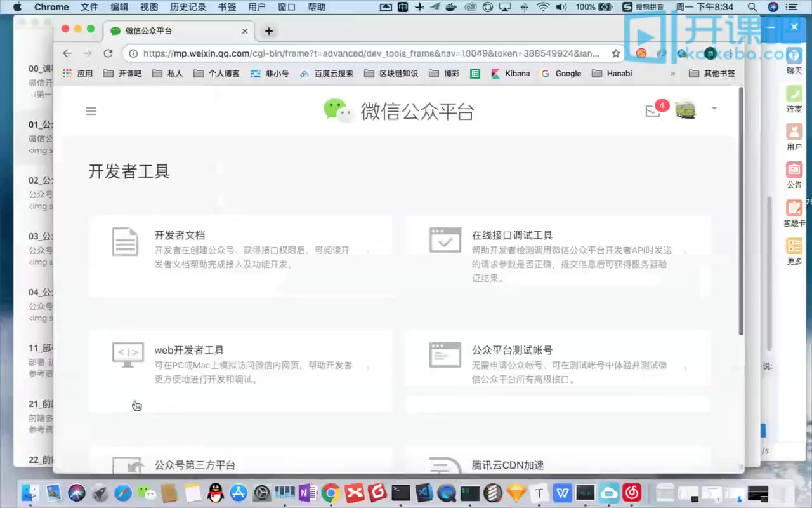Screen dimensions: 812x508
Task: Open Finder from the dock
Action: 30,492
